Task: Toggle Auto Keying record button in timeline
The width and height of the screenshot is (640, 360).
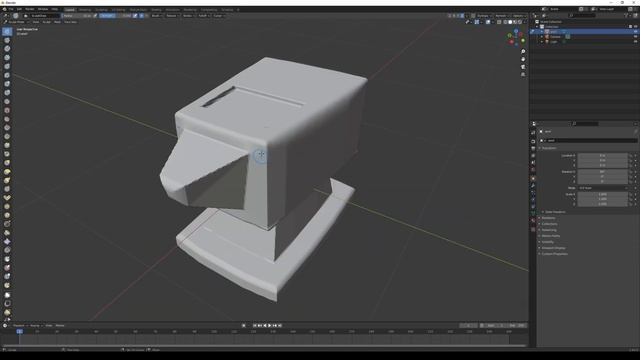Action: pos(244,326)
